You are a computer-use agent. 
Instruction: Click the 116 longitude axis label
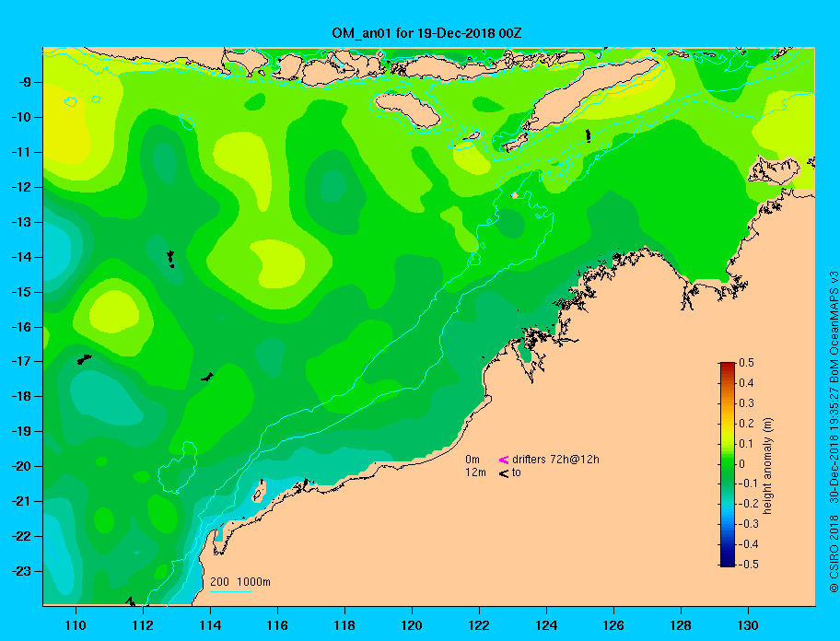click(x=277, y=625)
